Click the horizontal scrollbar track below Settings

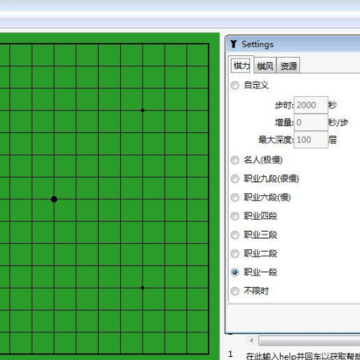pos(309,340)
